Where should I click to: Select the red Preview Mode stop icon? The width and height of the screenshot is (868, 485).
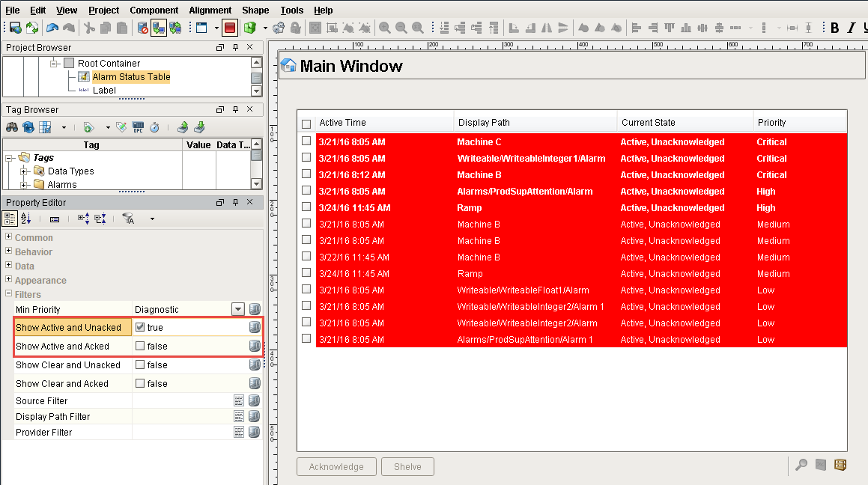click(230, 28)
